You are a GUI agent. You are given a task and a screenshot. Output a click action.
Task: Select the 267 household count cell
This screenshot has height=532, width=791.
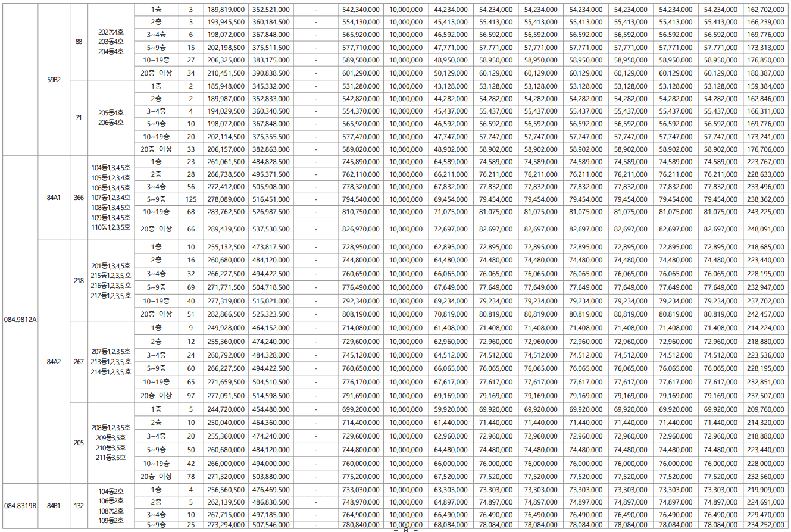click(x=79, y=361)
